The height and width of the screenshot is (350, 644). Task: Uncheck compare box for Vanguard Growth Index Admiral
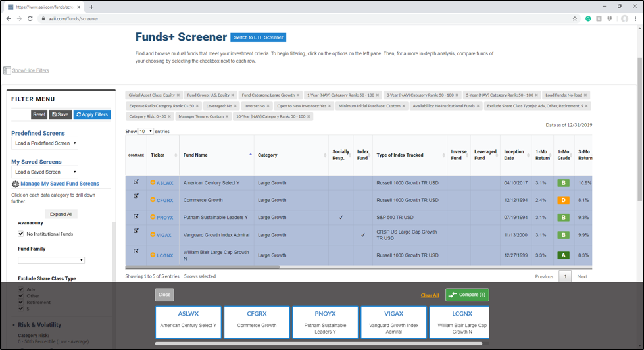coord(136,230)
